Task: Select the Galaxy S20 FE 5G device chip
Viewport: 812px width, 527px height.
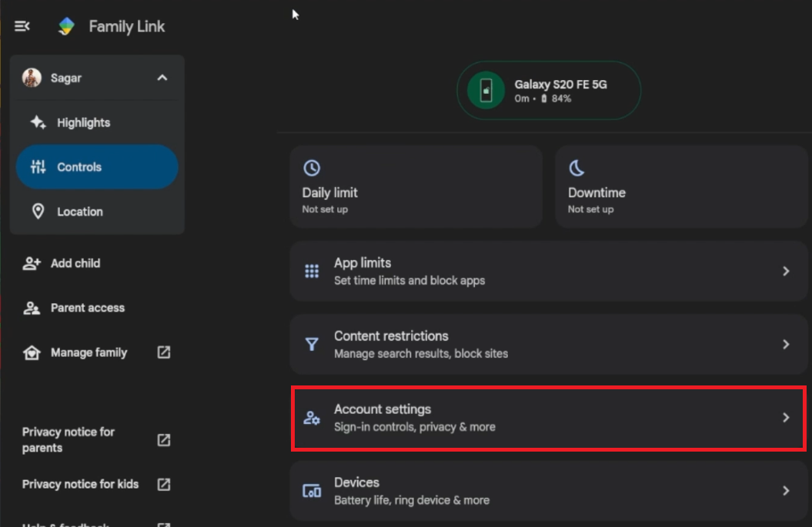Action: [549, 91]
